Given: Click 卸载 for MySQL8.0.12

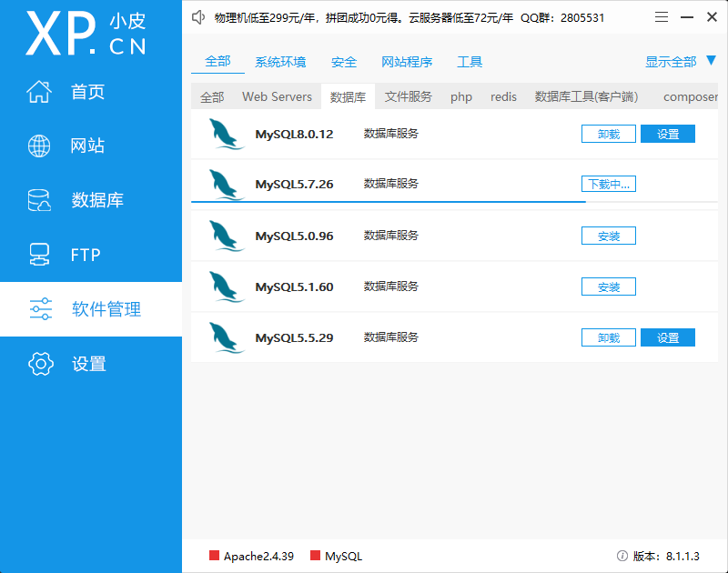Looking at the screenshot, I should pos(609,134).
